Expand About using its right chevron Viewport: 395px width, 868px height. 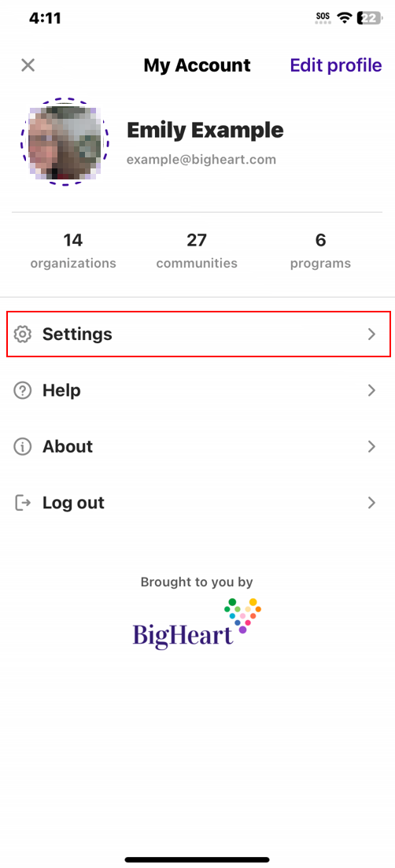click(371, 447)
